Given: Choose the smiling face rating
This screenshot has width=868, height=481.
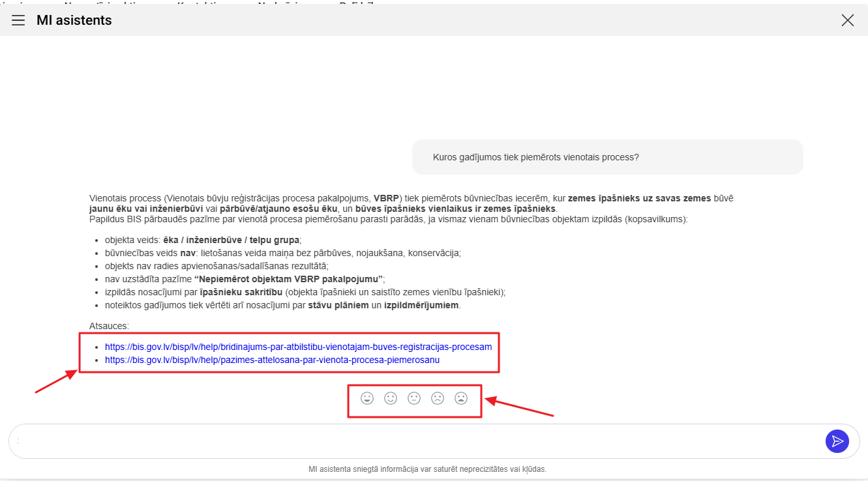Looking at the screenshot, I should click(x=391, y=398).
